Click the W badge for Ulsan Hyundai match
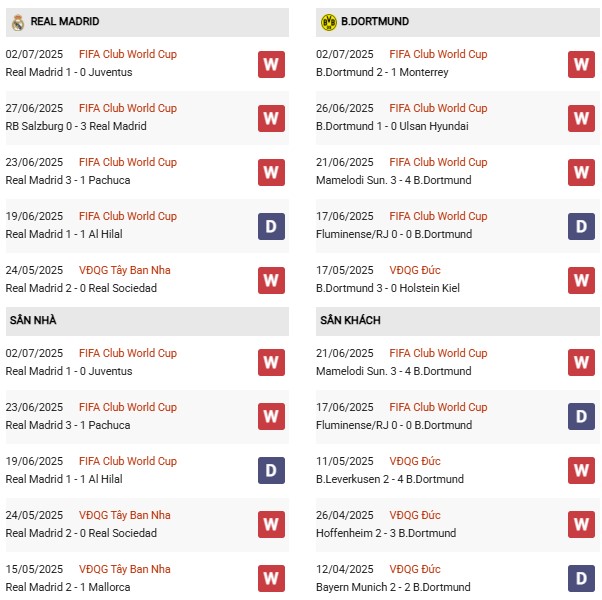The height and width of the screenshot is (600, 602). click(x=581, y=118)
